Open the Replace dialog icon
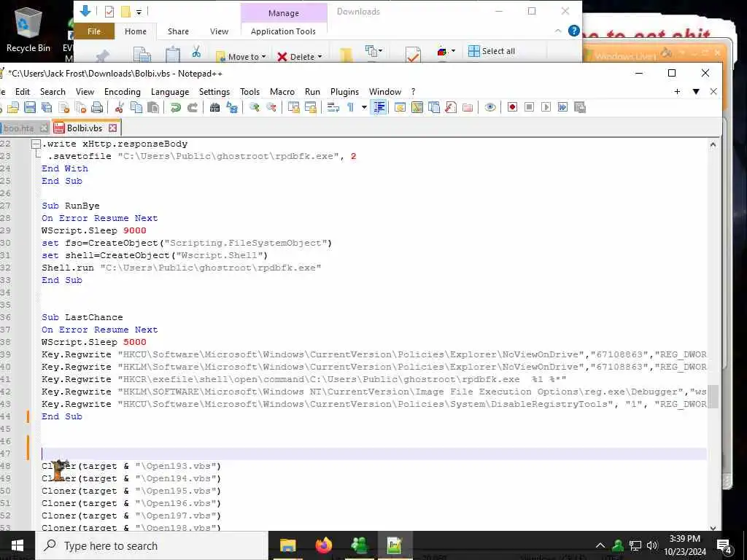747x560 pixels. pos(232,107)
